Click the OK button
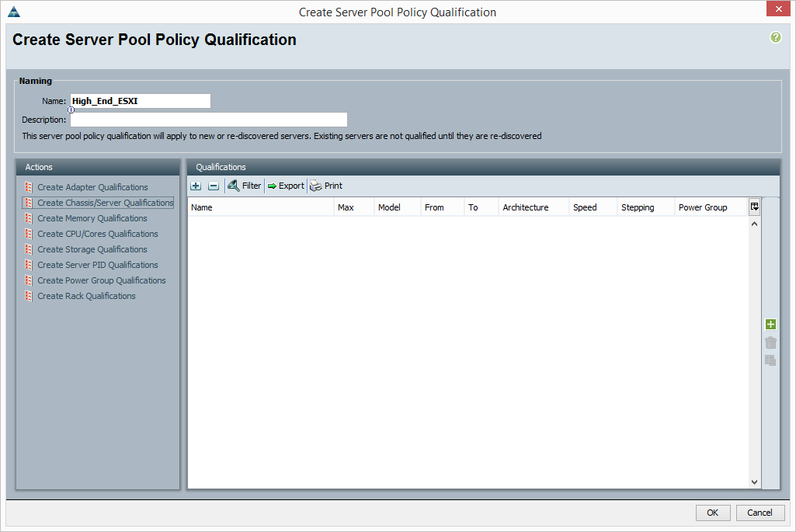The image size is (796, 532). 713,513
